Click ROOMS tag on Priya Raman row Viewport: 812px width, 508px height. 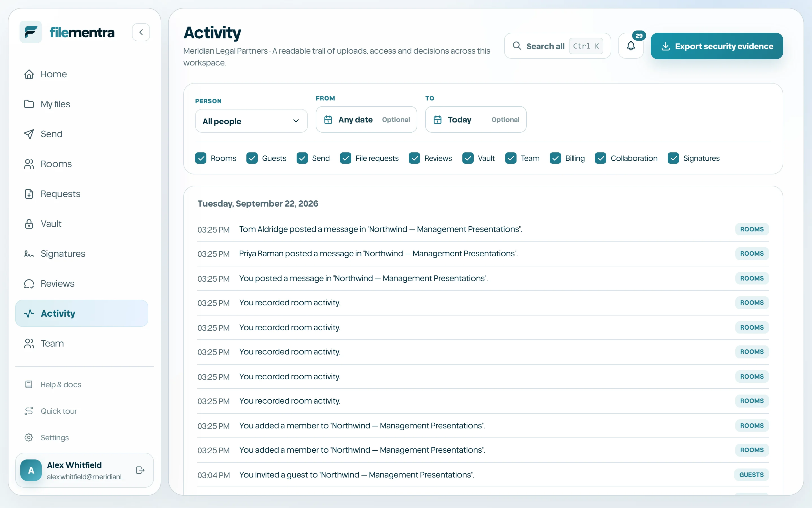[752, 254]
